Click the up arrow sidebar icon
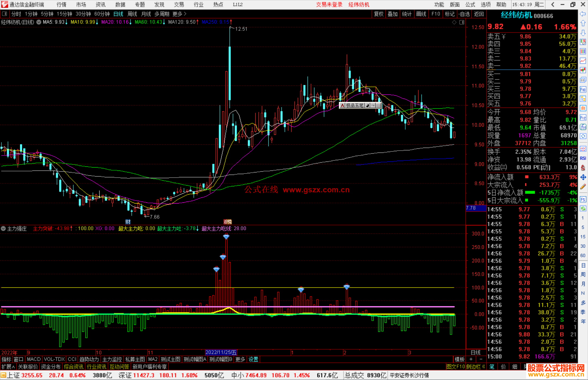 583,23
